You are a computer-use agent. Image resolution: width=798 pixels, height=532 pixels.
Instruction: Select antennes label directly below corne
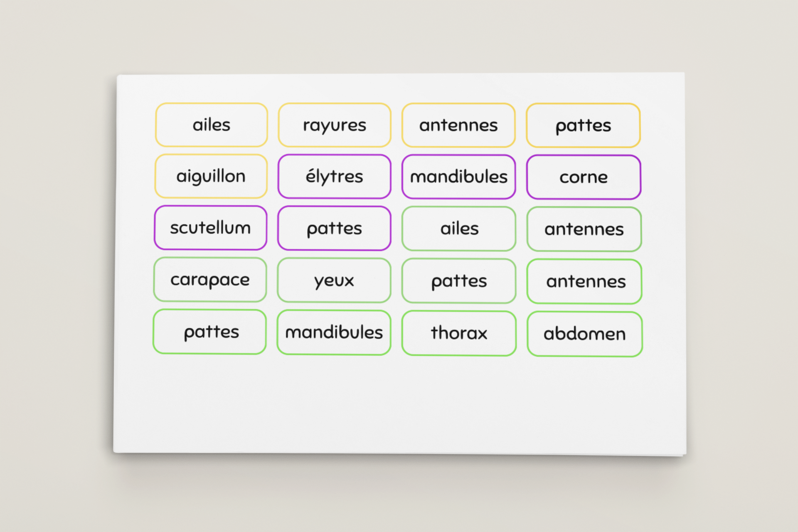[584, 229]
